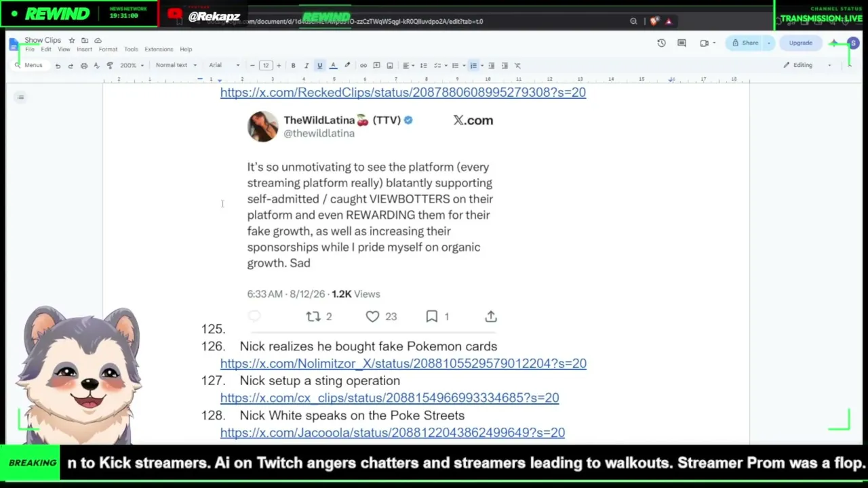Undo the last edit
This screenshot has width=868, height=488.
(58, 66)
